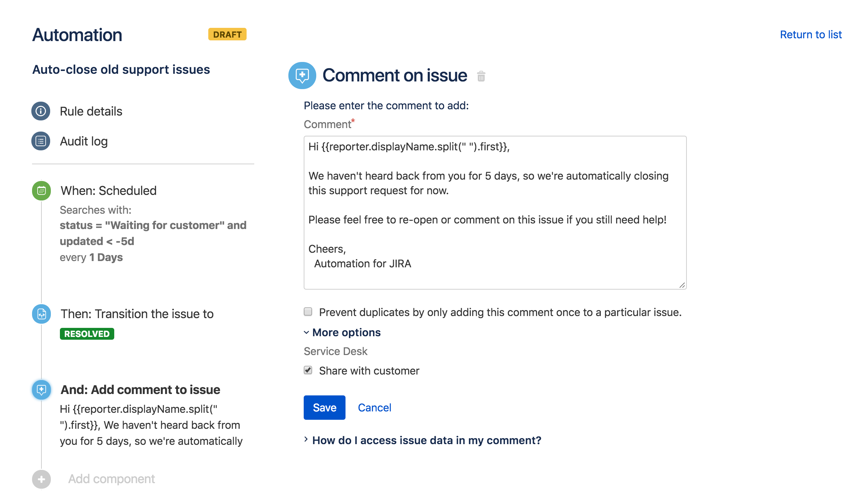Viewport: 854px width, 504px height.
Task: Click the Transition issue action icon
Action: pos(41,314)
